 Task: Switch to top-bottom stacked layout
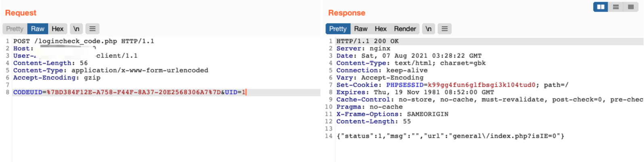click(x=616, y=7)
